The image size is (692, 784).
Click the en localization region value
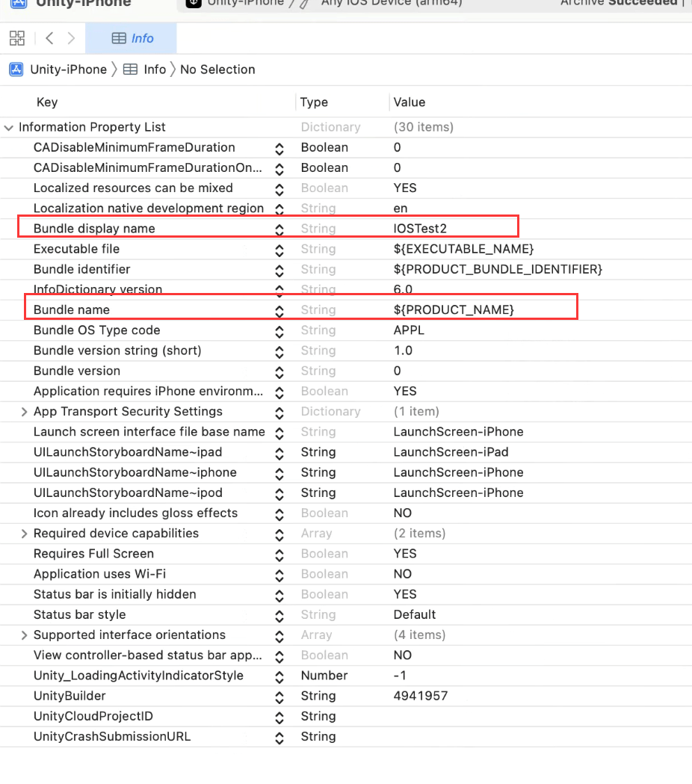401,209
